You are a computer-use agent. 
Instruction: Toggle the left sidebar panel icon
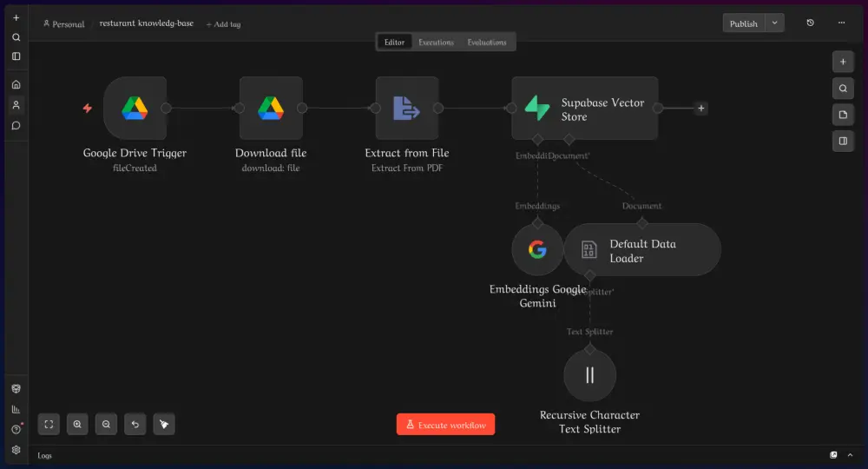(x=16, y=56)
